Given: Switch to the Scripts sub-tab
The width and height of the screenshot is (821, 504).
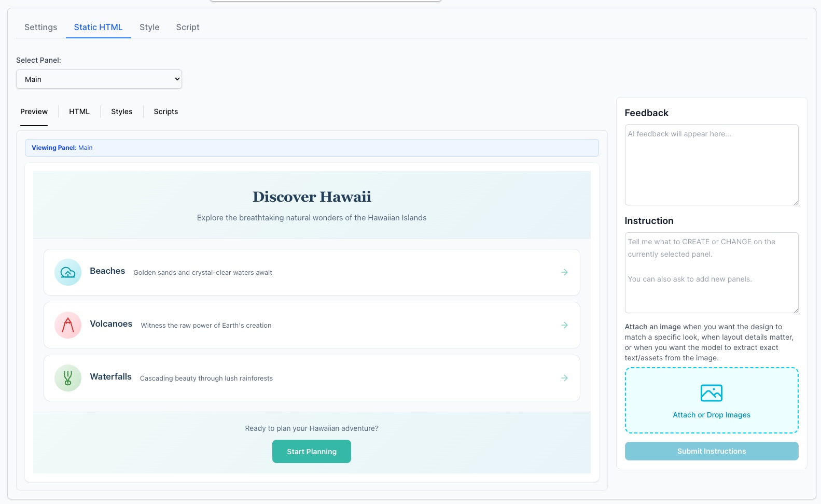Looking at the screenshot, I should pos(166,111).
